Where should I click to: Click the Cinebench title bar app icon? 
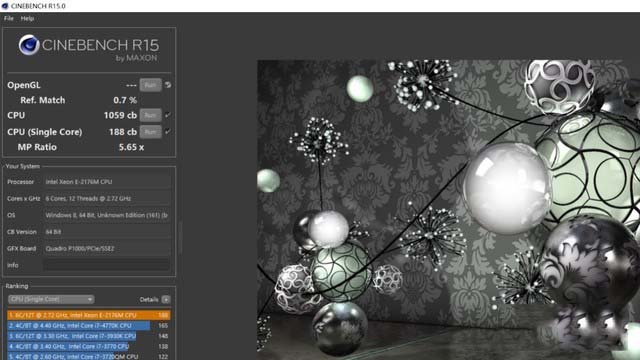(5, 6)
